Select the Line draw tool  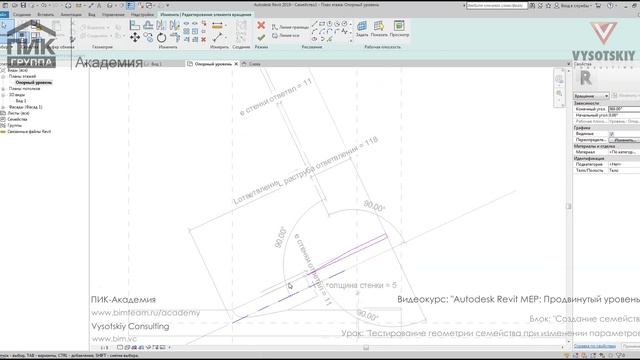(x=315, y=24)
